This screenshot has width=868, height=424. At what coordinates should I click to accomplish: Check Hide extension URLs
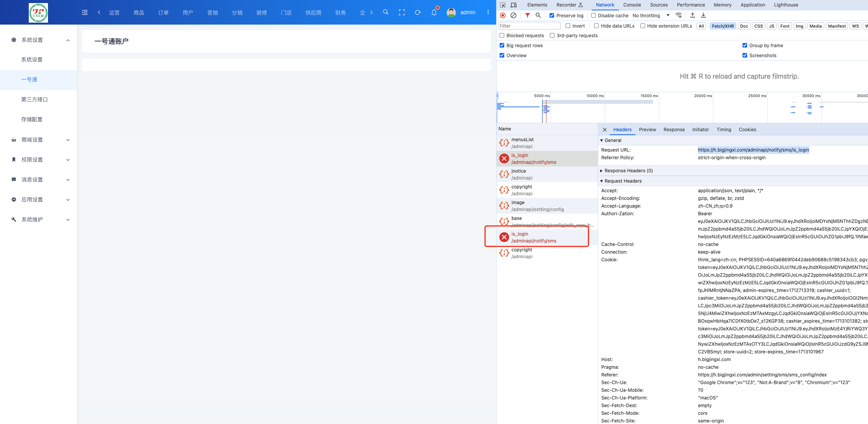643,26
